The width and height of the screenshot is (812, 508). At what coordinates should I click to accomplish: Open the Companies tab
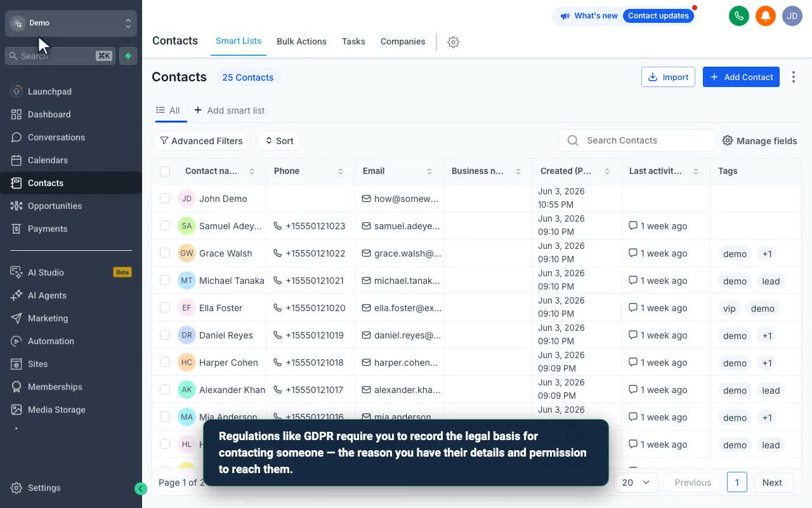coord(403,41)
